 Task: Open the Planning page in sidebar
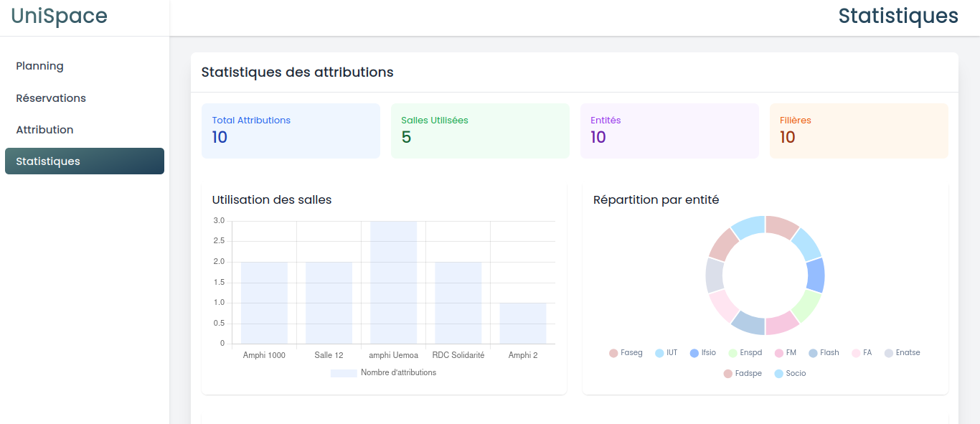pos(39,66)
